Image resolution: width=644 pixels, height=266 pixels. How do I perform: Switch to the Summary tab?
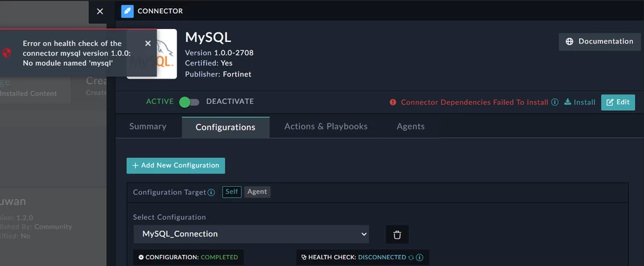pyautogui.click(x=148, y=126)
